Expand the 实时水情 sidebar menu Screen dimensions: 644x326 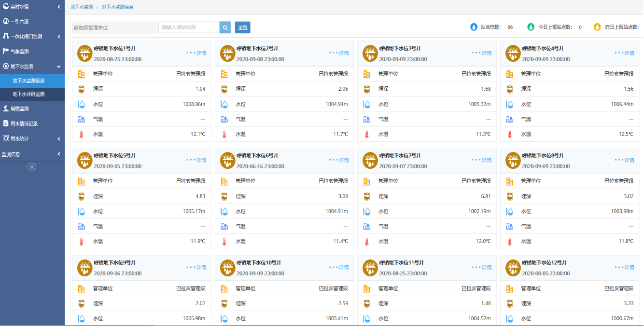tap(32, 7)
